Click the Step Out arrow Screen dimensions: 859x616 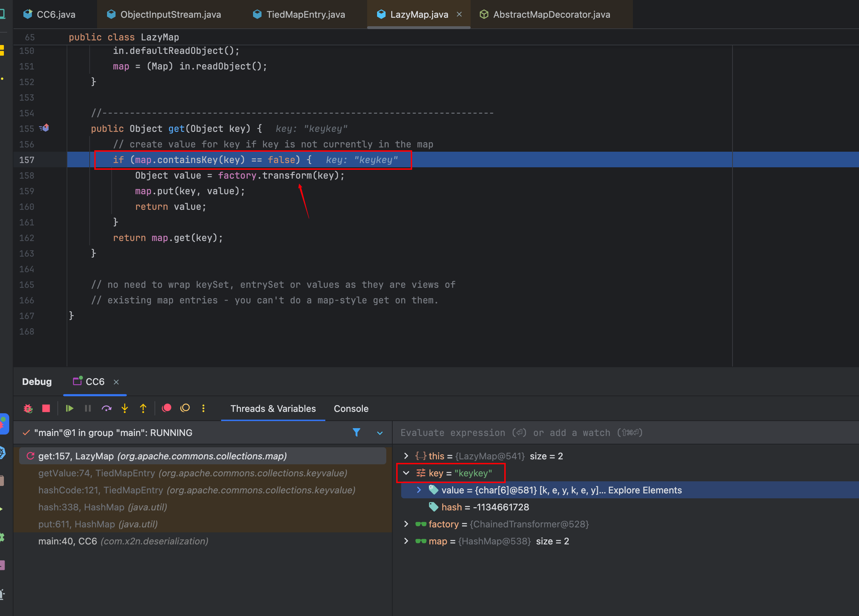coord(143,408)
